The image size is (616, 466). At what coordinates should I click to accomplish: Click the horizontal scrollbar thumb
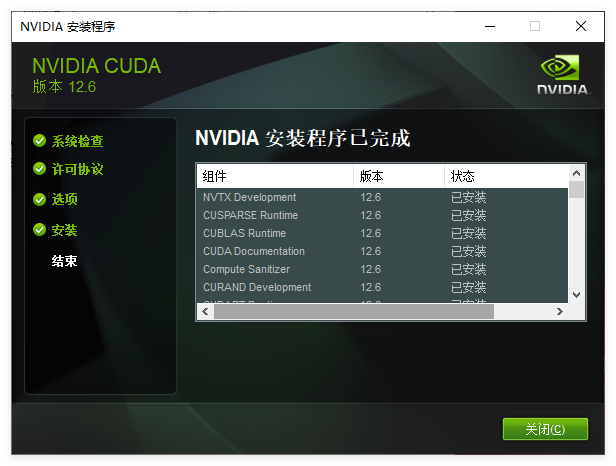pyautogui.click(x=354, y=312)
